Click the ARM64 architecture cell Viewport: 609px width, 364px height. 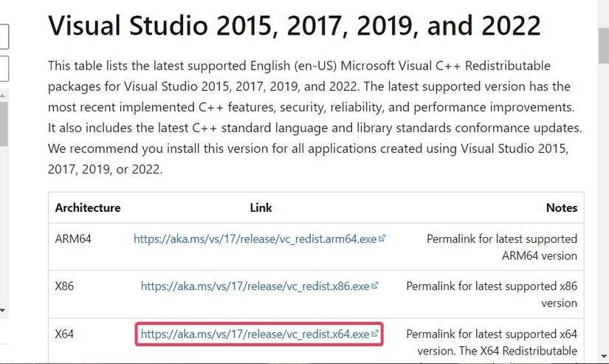pos(72,239)
